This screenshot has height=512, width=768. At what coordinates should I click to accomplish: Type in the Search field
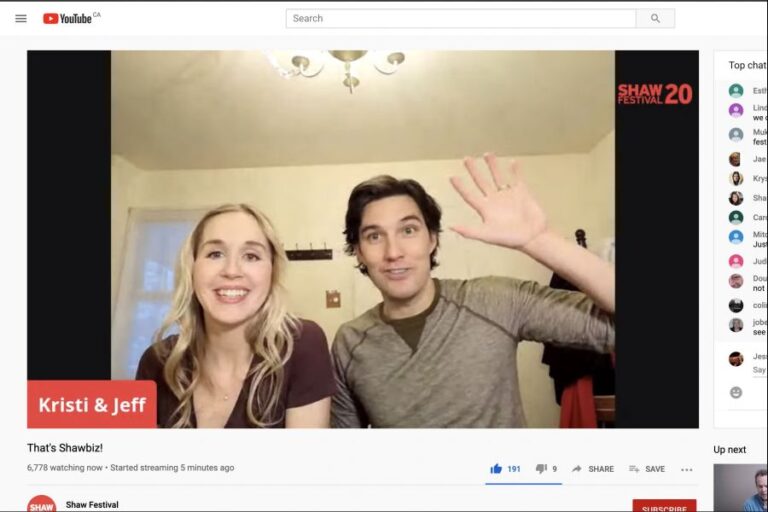(460, 18)
